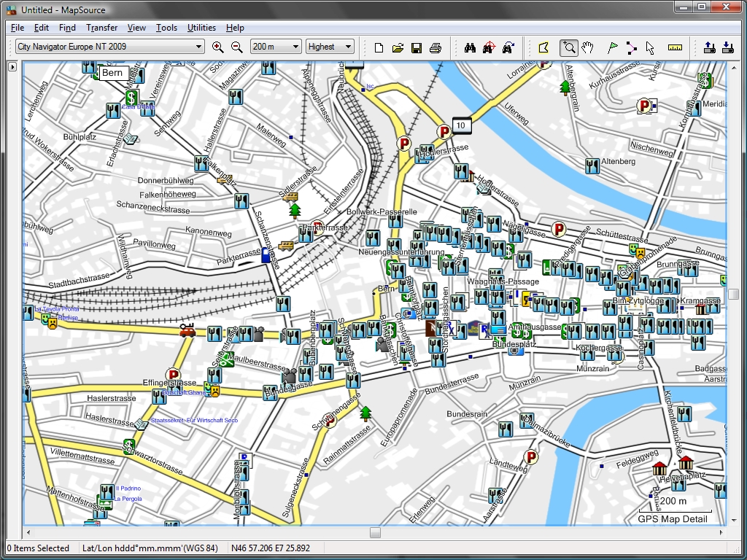Click the red car rental icon on the map
This screenshot has width=747, height=560.
pyautogui.click(x=187, y=330)
